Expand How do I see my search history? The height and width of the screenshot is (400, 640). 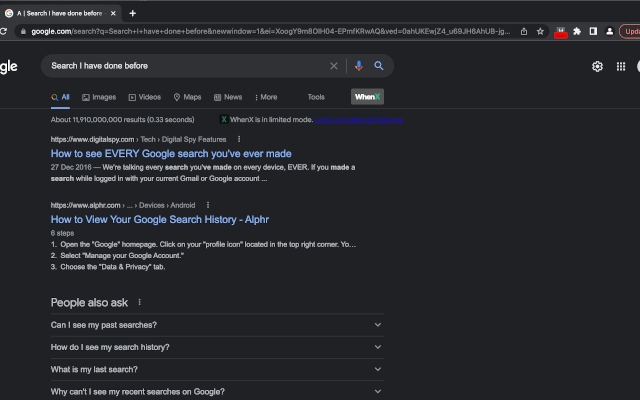[x=217, y=347]
